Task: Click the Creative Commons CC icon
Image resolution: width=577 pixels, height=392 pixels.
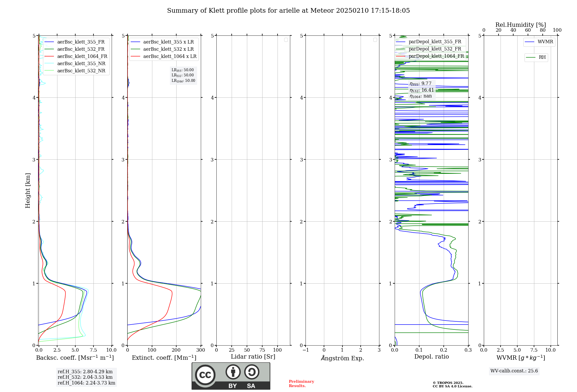Action: [x=205, y=375]
